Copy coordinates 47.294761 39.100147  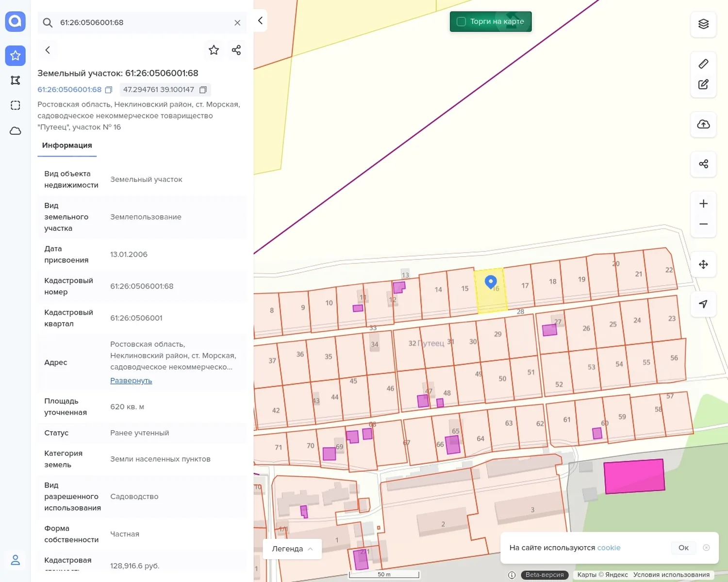coord(203,90)
